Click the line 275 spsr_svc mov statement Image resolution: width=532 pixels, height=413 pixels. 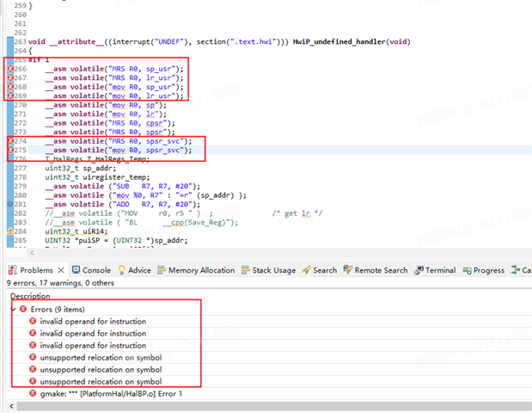click(x=118, y=150)
